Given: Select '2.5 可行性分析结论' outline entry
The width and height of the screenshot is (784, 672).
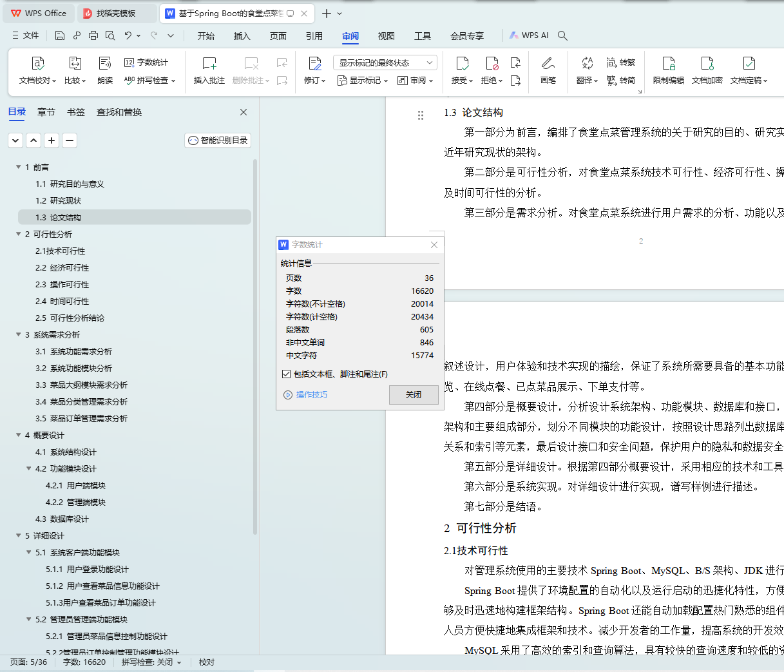Looking at the screenshot, I should (x=70, y=318).
